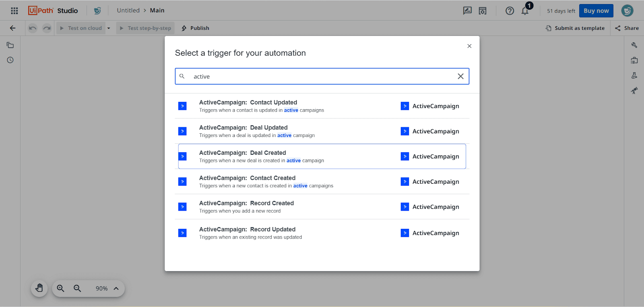Go to the Untitled breadcrumb
The width and height of the screenshot is (644, 307).
pyautogui.click(x=128, y=10)
